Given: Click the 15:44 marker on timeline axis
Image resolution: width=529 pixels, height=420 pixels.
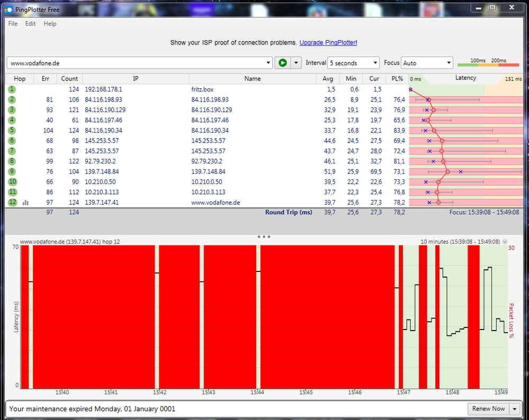Looking at the screenshot, I should [257, 392].
